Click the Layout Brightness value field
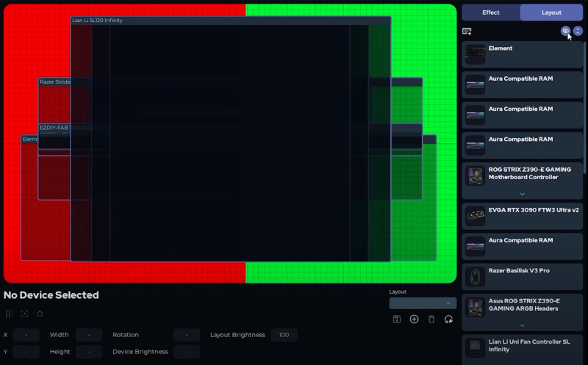The height and width of the screenshot is (365, 588). (284, 335)
